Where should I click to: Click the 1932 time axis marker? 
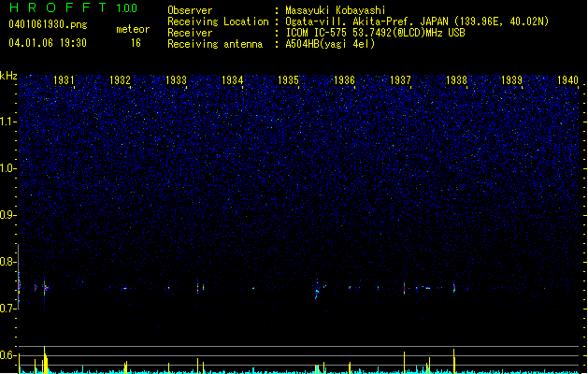pos(120,79)
